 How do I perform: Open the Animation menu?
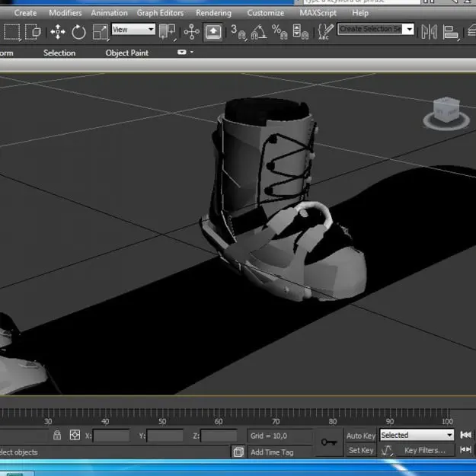pyautogui.click(x=109, y=13)
